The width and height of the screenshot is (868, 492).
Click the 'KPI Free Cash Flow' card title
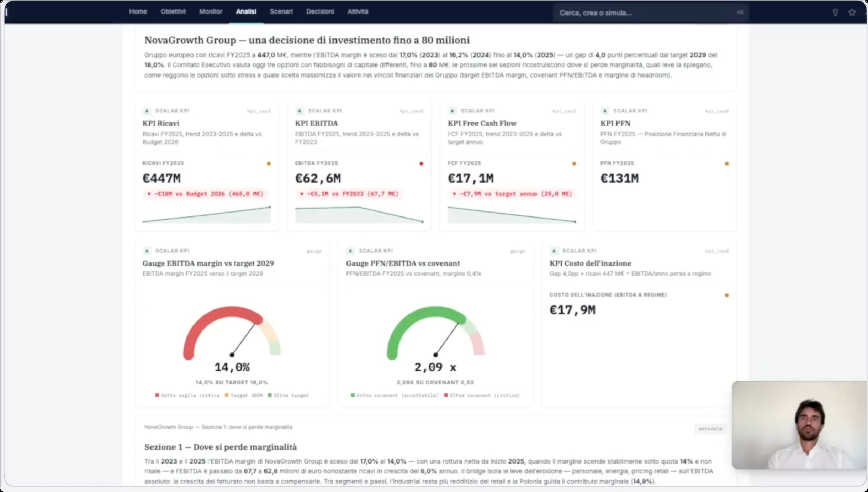coord(482,123)
